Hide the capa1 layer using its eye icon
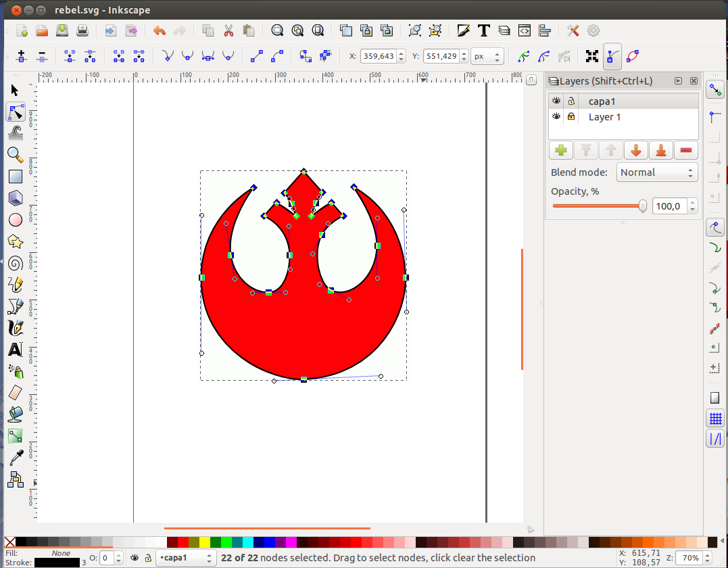The width and height of the screenshot is (728, 568). (556, 101)
